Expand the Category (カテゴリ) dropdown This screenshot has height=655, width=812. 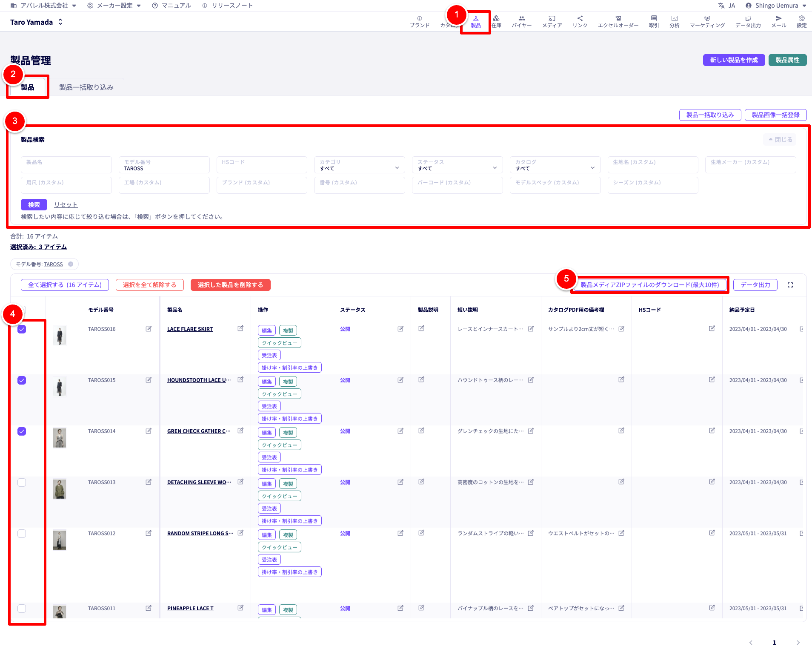pyautogui.click(x=359, y=165)
